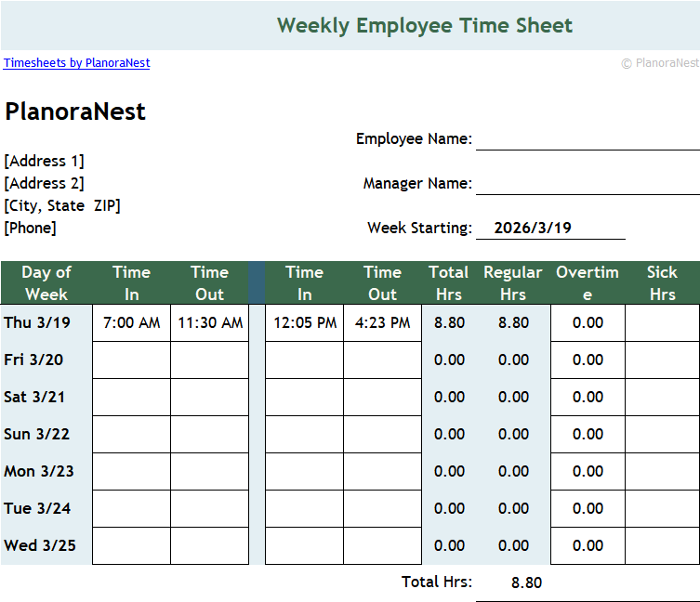This screenshot has width=700, height=602.
Task: Click the 12:05 PM time in cell
Action: click(x=305, y=322)
